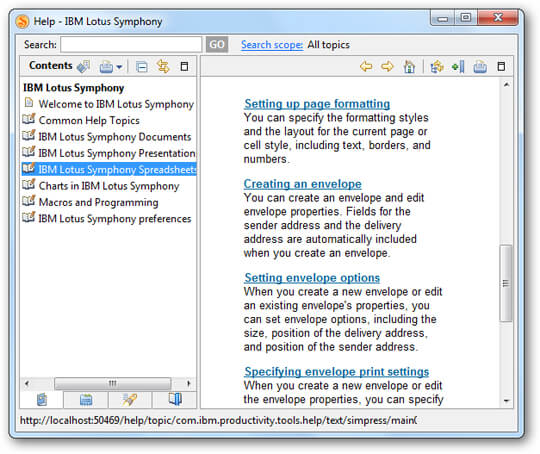Switch to the Bookmarks bottom tab

pos(175,400)
